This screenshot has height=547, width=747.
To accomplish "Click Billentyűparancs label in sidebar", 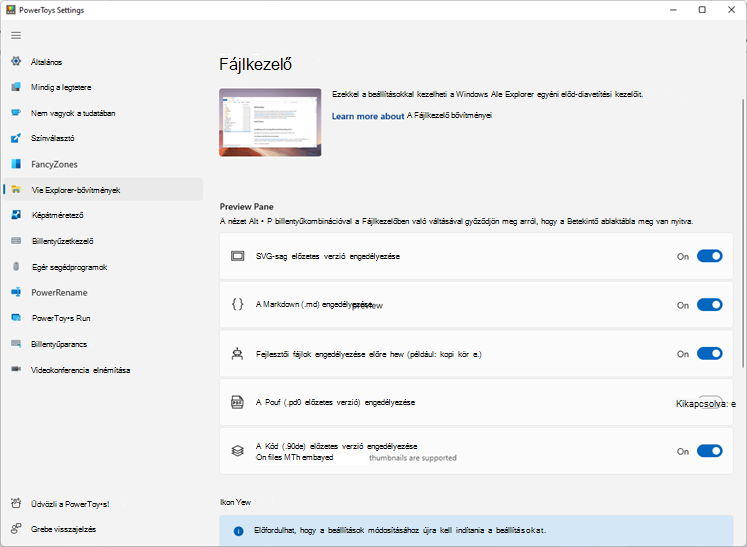I will [59, 344].
